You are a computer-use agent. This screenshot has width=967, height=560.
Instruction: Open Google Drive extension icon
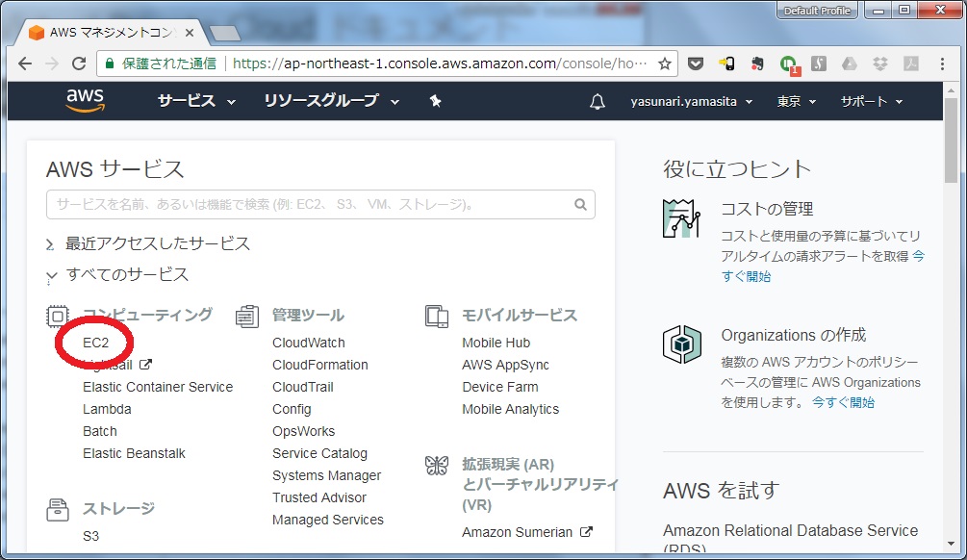tap(850, 64)
